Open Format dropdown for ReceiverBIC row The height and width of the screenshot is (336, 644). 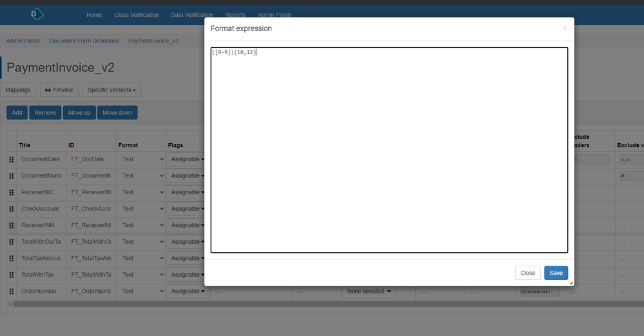pos(142,192)
